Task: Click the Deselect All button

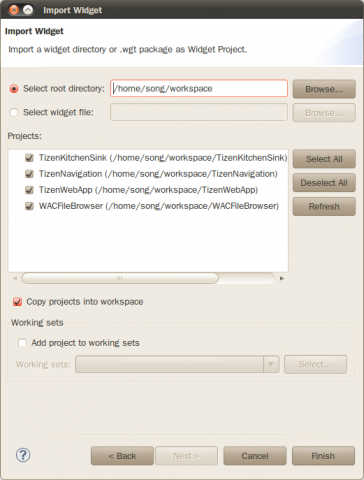Action: point(324,183)
